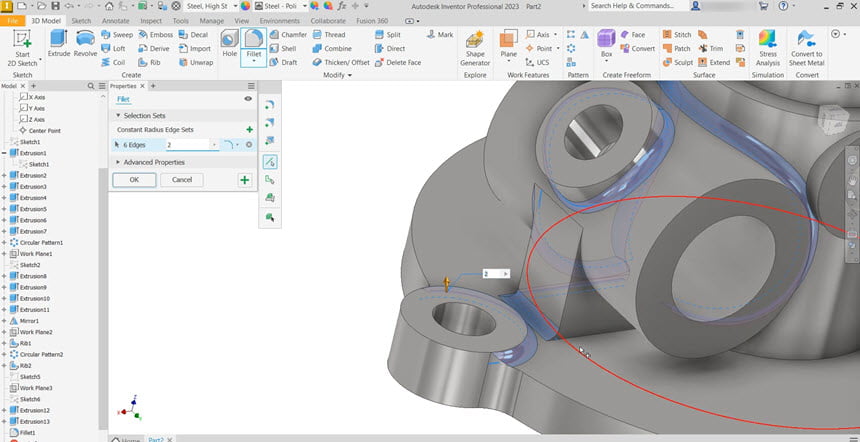Pick the Coil tool
860x442 pixels.
[x=114, y=63]
